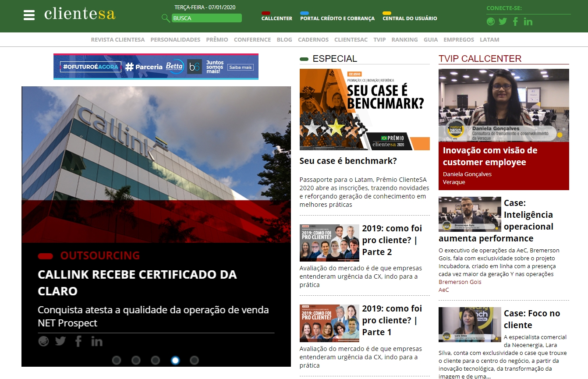Image resolution: width=588 pixels, height=379 pixels.
Task: Open the hamburger menu icon
Action: coord(29,15)
